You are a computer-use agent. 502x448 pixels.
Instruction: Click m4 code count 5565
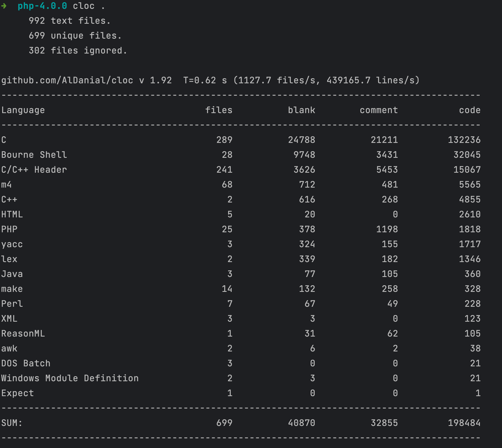coord(470,185)
